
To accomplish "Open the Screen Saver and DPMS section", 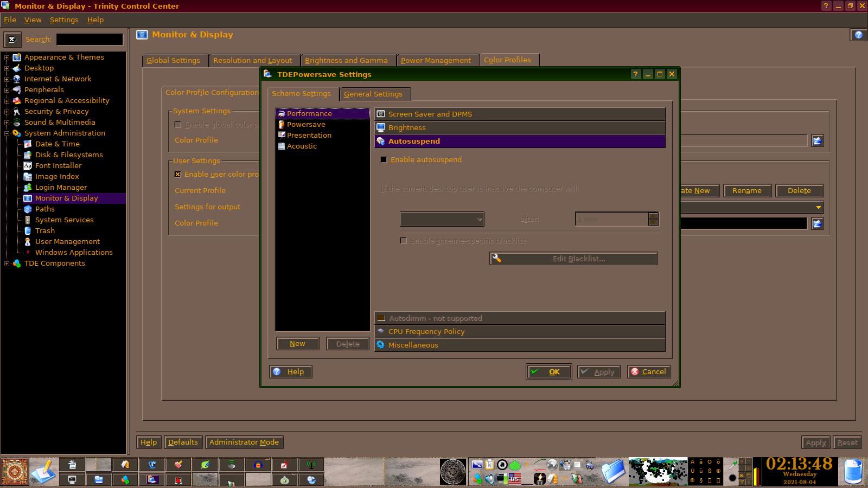I will (520, 114).
